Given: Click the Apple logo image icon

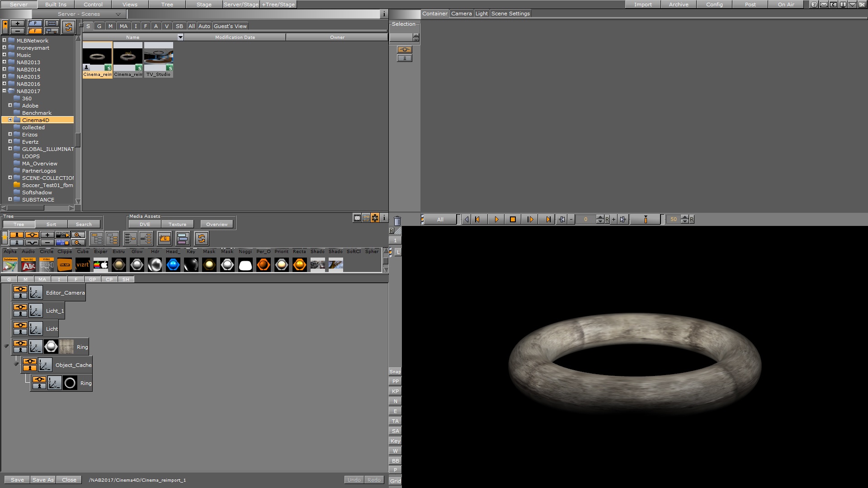Looking at the screenshot, I should (x=101, y=265).
